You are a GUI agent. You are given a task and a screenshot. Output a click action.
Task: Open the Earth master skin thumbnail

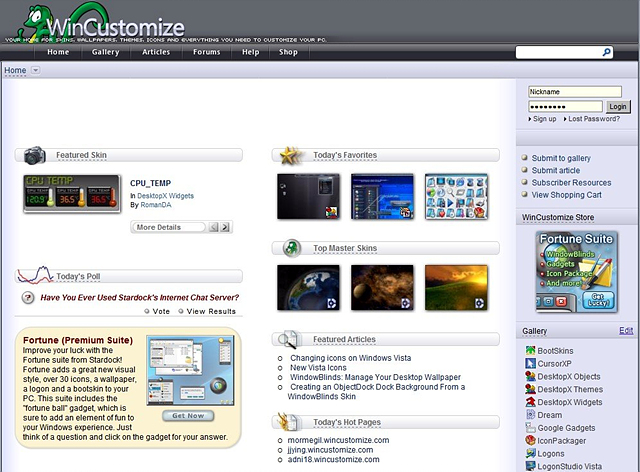[308, 287]
